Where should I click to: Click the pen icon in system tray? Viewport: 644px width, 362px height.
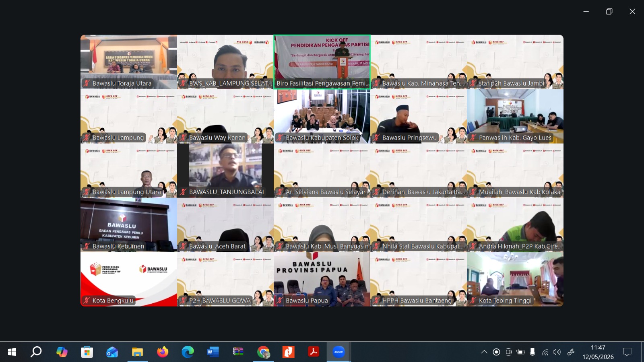pyautogui.click(x=571, y=352)
